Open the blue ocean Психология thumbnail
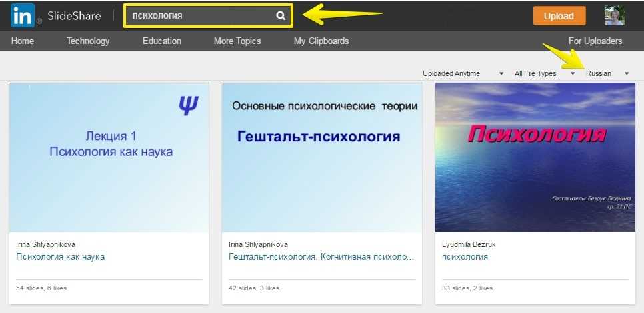The image size is (644, 313). [x=535, y=157]
